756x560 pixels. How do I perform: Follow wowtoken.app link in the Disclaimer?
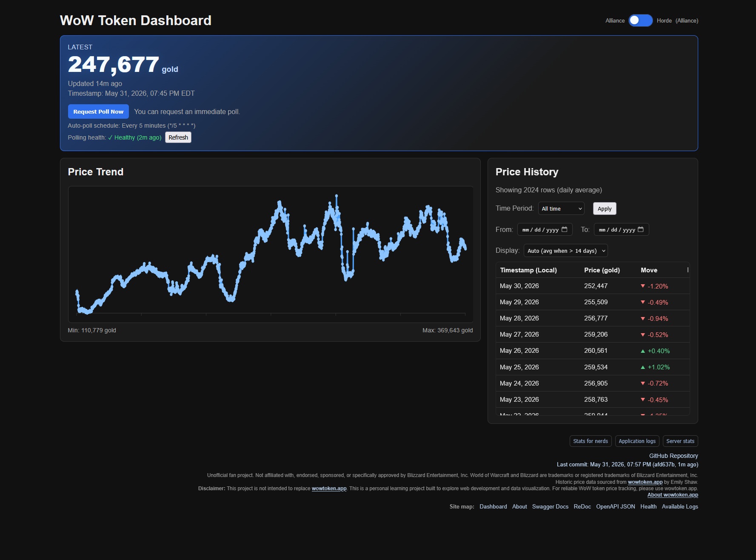329,489
